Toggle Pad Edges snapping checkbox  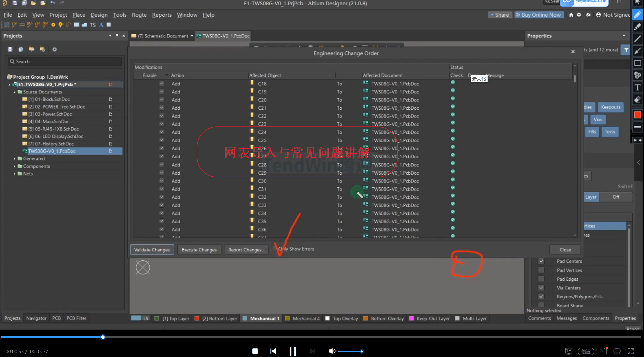(x=541, y=279)
